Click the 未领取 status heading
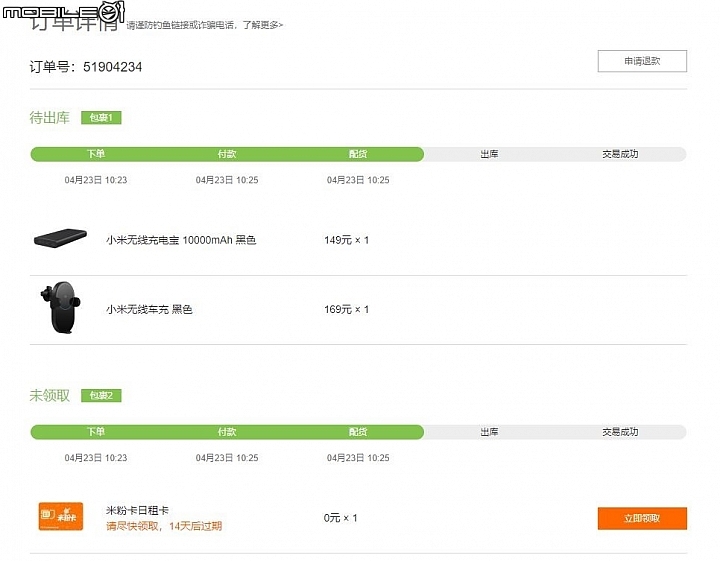 coord(50,395)
